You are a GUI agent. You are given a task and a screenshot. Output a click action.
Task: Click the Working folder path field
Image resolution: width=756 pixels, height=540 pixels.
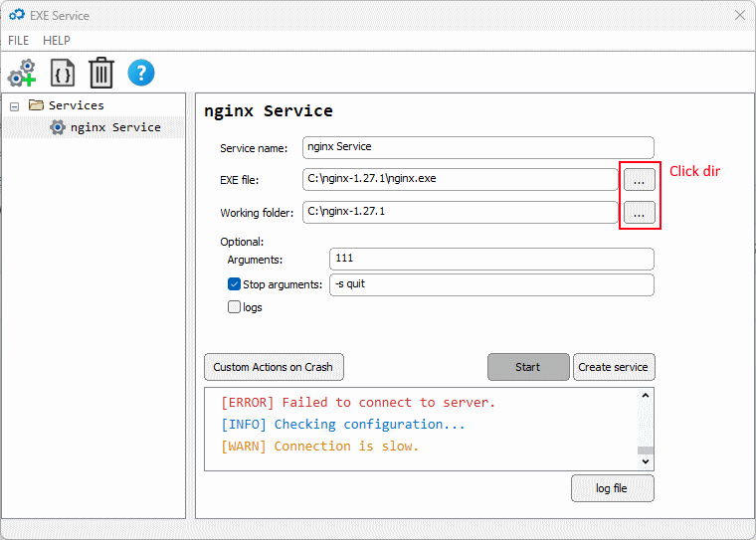[x=460, y=212]
